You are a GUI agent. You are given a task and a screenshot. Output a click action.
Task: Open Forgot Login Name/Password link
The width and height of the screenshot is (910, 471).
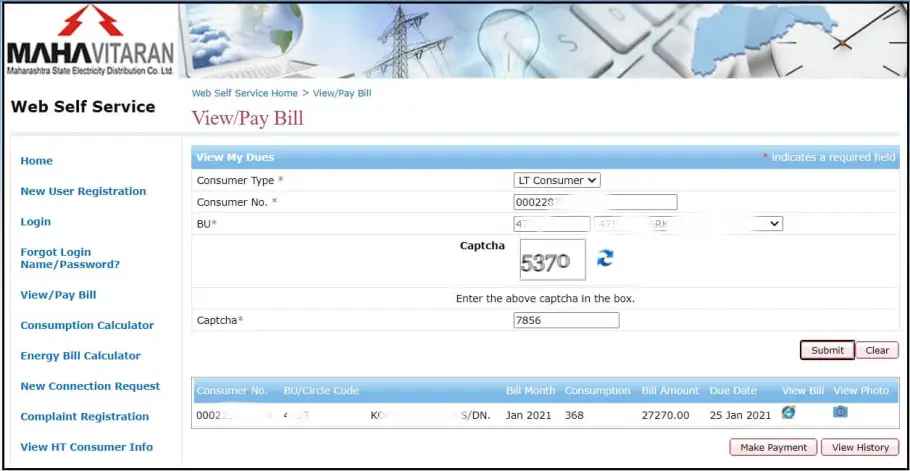[70, 258]
